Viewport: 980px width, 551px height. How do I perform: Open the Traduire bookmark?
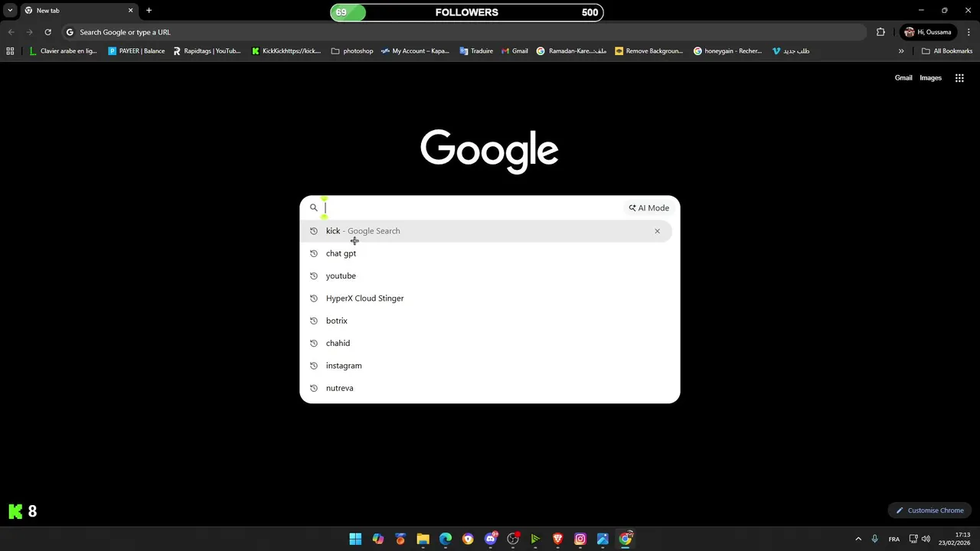476,51
